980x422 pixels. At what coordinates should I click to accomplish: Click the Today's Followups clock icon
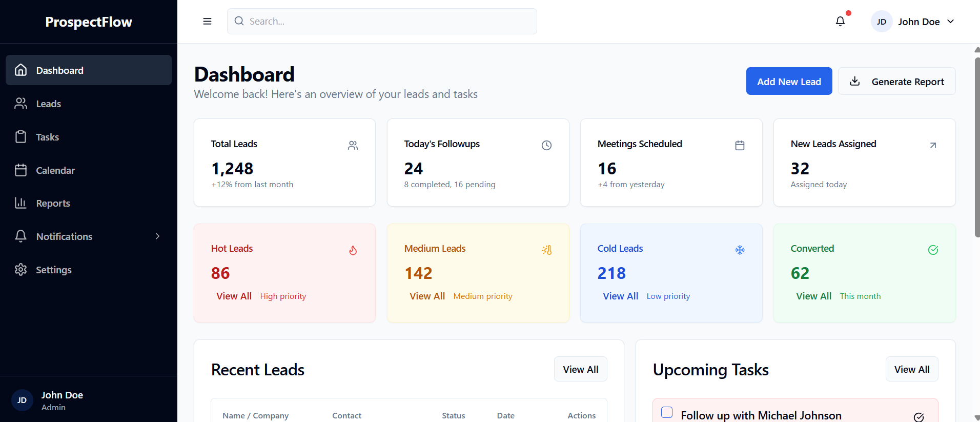click(546, 146)
